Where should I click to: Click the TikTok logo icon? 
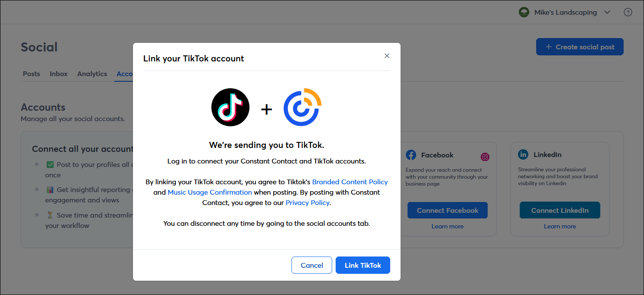230,107
